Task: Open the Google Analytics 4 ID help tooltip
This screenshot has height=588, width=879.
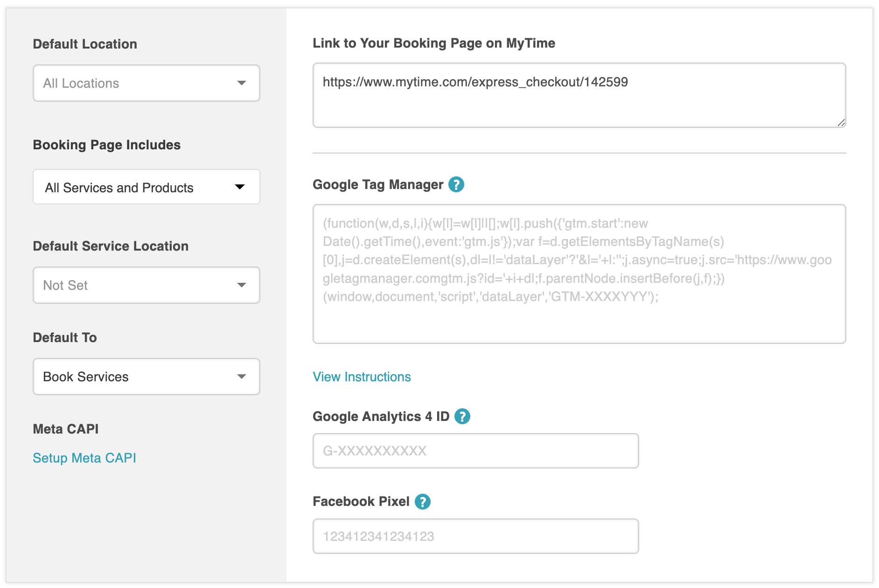Action: click(462, 416)
